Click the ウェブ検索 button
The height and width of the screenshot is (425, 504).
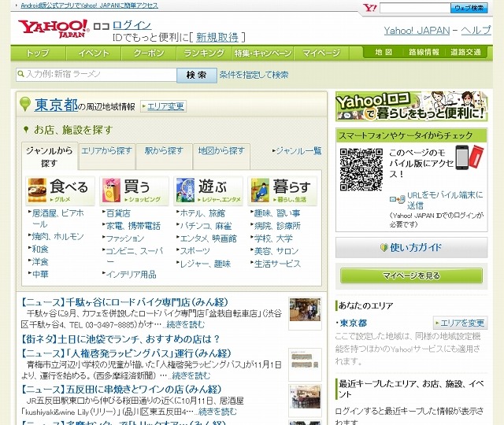click(469, 8)
